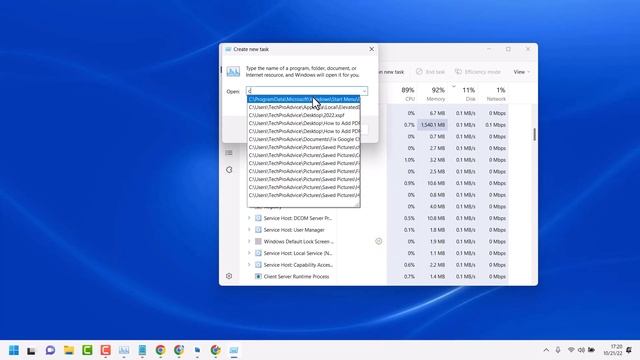640x360 pixels.
Task: Open the clock and date flyout
Action: point(613,350)
